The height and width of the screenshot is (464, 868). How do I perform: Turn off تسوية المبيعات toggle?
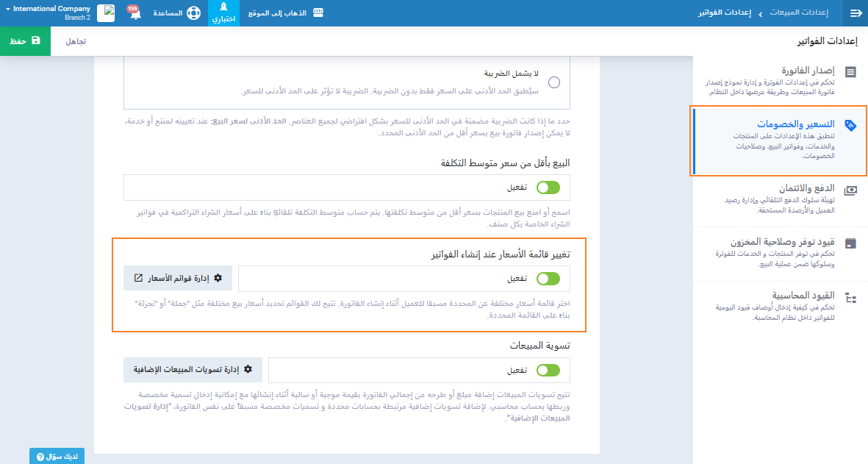click(x=548, y=370)
